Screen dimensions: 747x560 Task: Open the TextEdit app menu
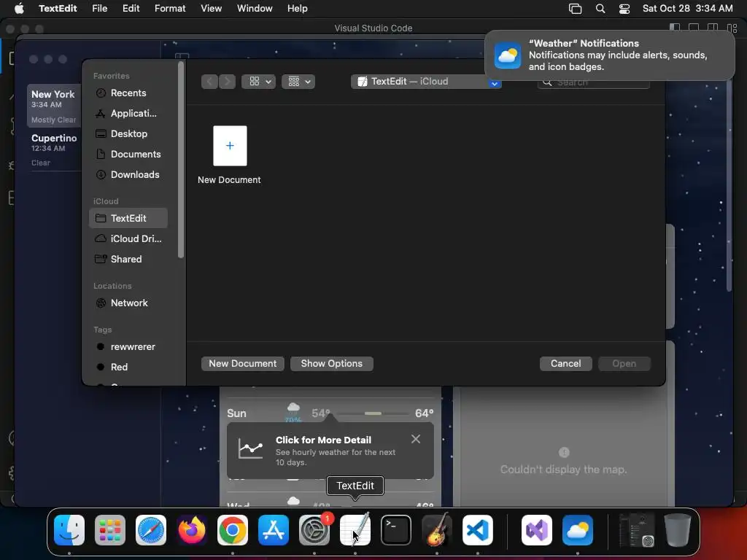coord(58,9)
